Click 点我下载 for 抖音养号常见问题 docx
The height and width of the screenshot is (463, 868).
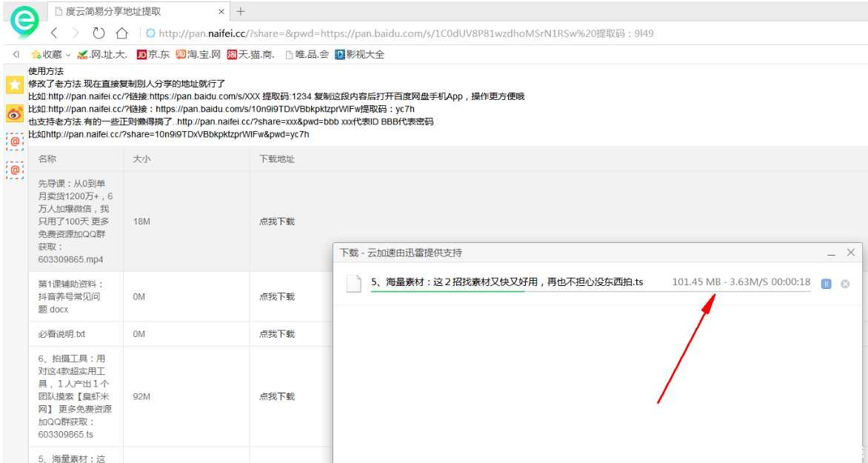point(277,297)
